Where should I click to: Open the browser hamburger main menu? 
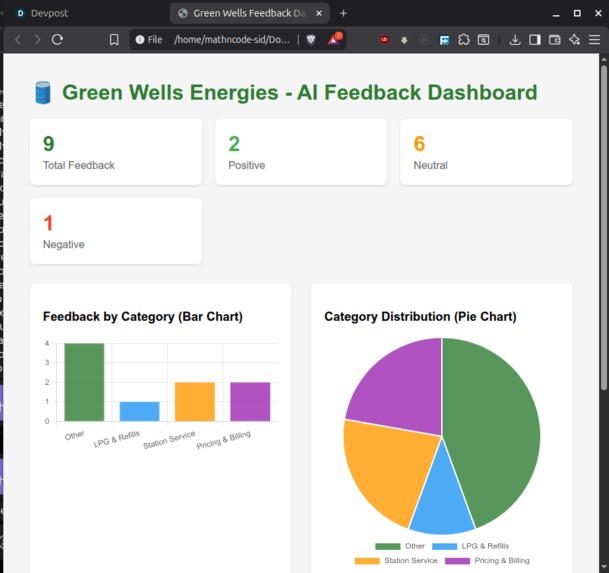595,40
